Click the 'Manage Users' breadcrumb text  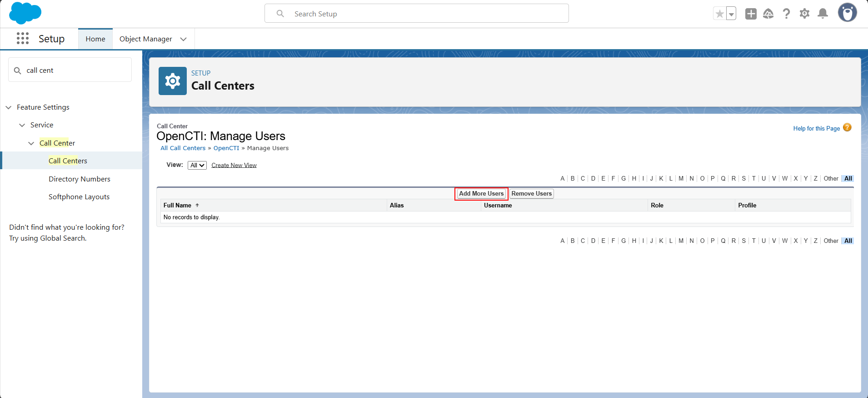pos(268,148)
